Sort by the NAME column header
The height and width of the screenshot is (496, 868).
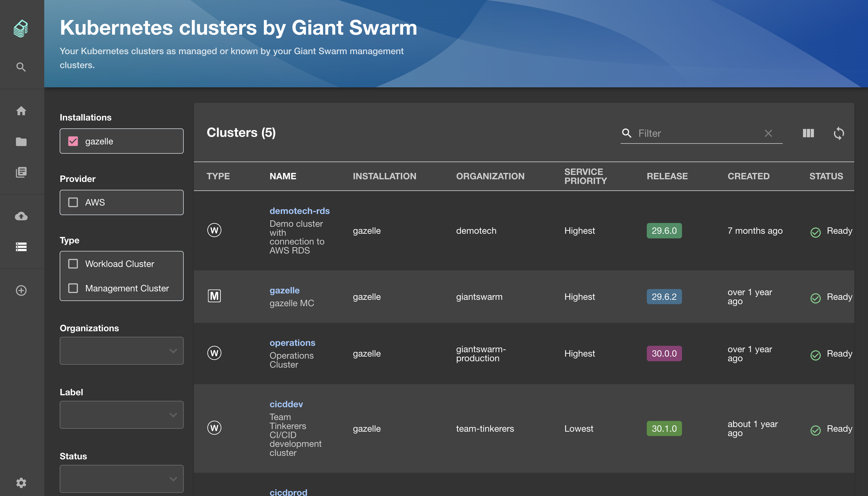pyautogui.click(x=283, y=176)
